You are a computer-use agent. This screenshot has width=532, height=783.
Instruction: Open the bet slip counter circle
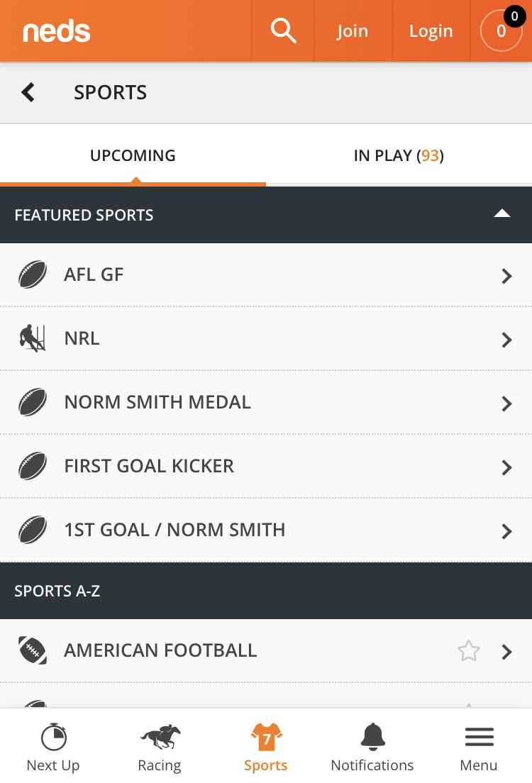[x=501, y=31]
